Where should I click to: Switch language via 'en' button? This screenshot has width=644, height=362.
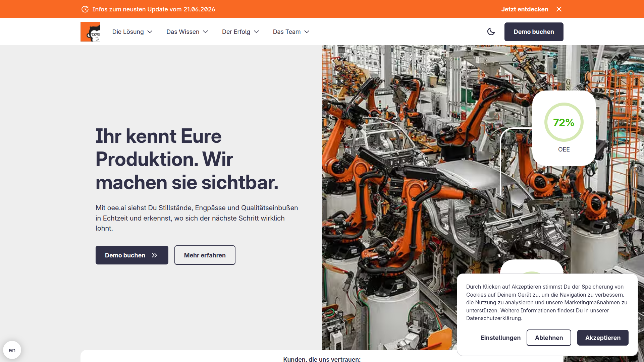pyautogui.click(x=12, y=350)
